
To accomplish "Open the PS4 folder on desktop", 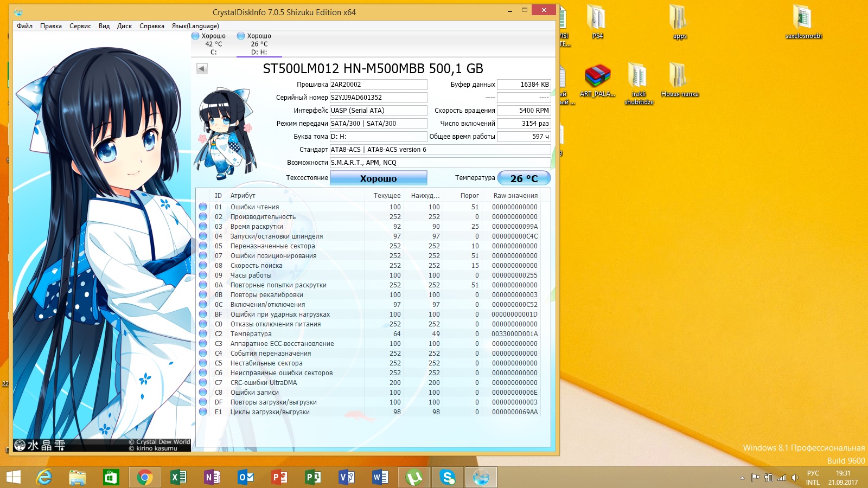I will click(x=597, y=22).
